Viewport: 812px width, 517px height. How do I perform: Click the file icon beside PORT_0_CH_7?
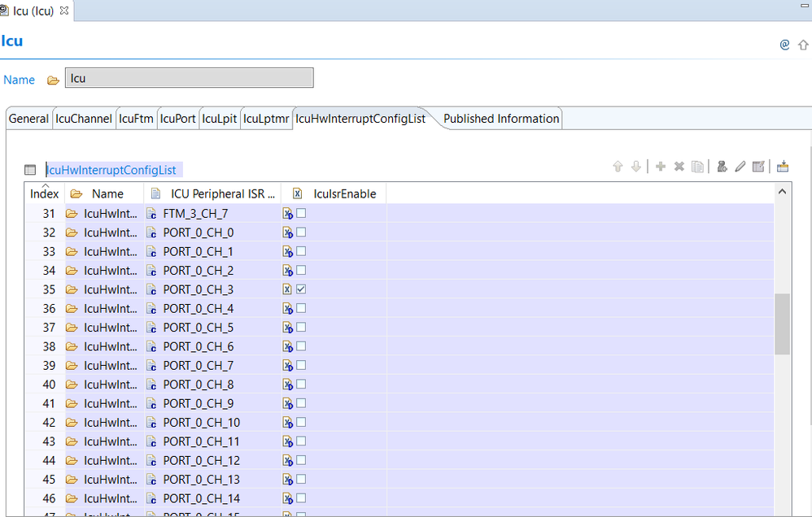tap(151, 365)
